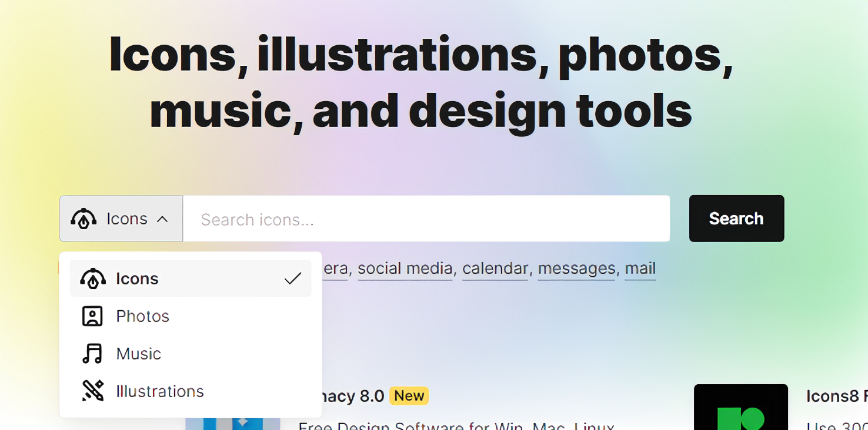Open the black Icons8 green logo thumbnail
868x430 pixels.
tap(741, 407)
